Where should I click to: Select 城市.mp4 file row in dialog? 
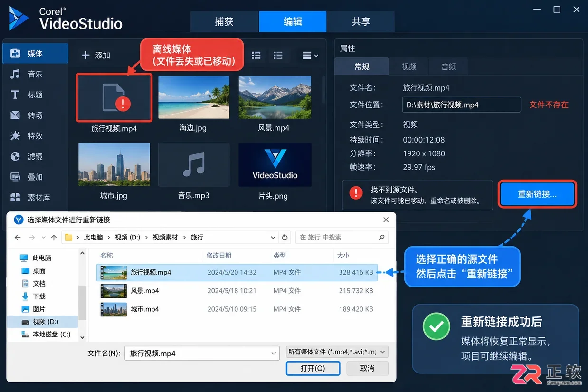point(237,309)
